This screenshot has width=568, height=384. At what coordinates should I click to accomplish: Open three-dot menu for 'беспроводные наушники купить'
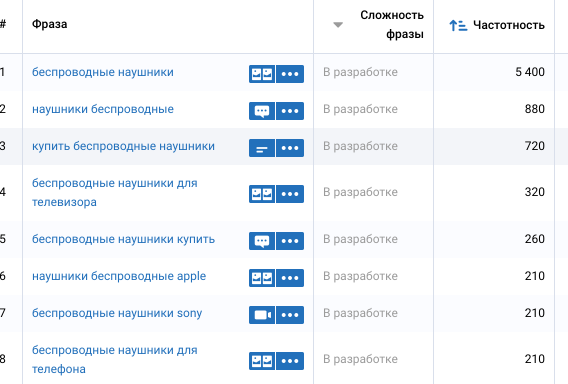point(290,241)
